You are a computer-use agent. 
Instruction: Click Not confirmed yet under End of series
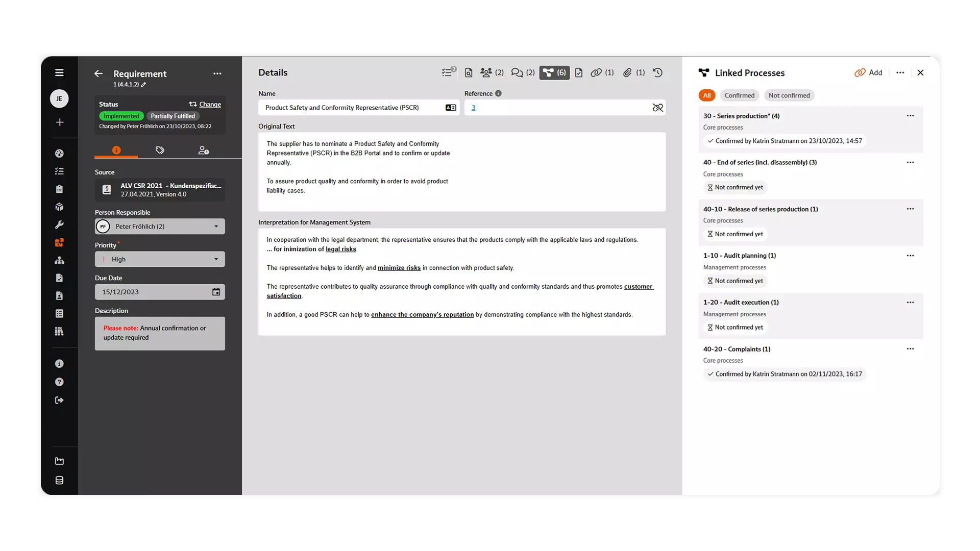click(x=736, y=187)
